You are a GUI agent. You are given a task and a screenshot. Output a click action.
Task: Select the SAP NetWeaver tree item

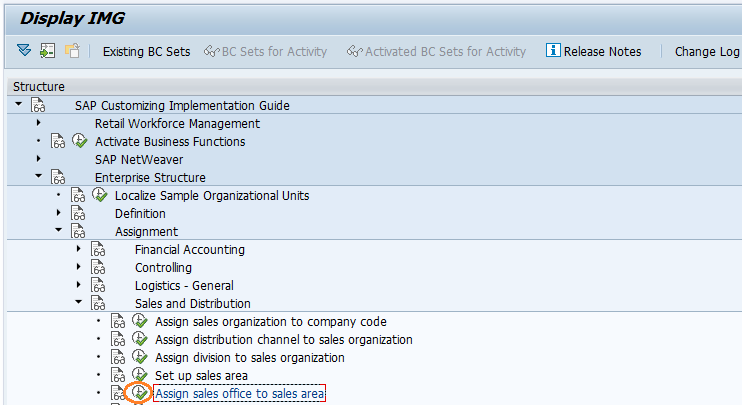(x=139, y=160)
